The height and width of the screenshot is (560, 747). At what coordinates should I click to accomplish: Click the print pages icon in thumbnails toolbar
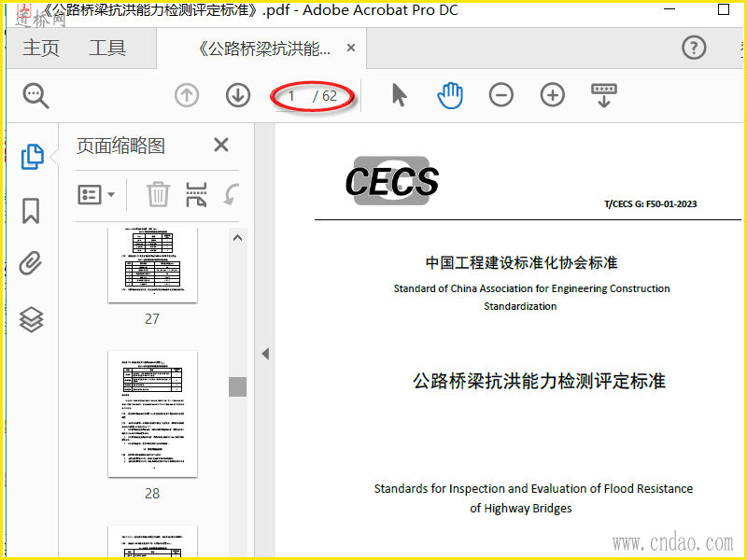point(196,194)
